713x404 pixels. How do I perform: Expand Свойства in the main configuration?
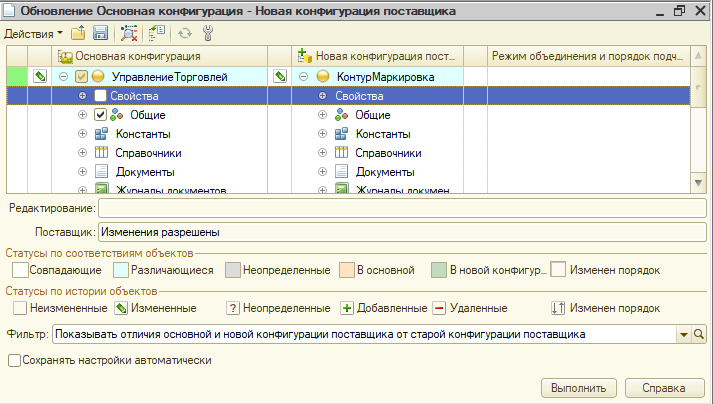(82, 96)
